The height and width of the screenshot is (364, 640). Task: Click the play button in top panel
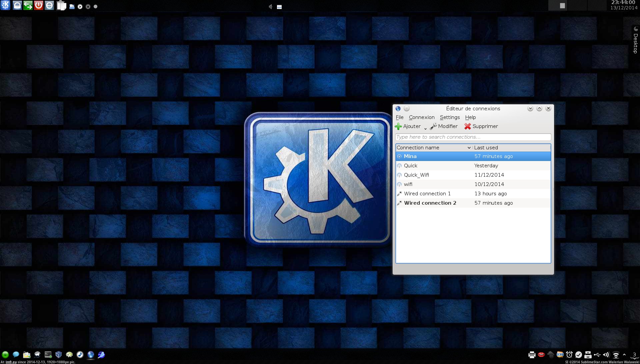point(80,7)
